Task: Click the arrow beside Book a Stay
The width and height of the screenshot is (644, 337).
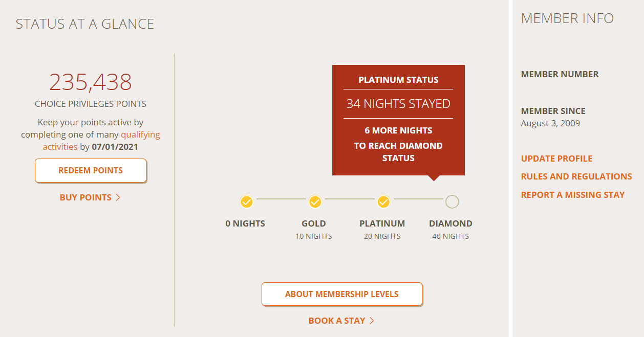Action: coord(372,321)
